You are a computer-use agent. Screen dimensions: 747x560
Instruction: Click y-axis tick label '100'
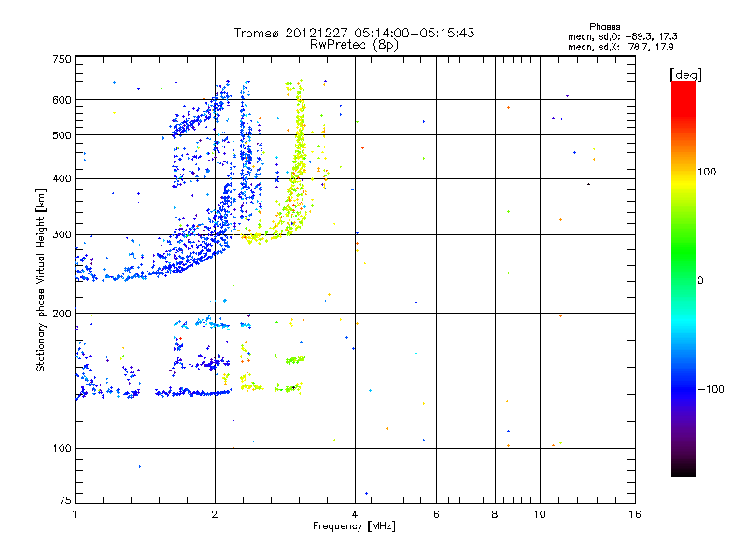(63, 448)
